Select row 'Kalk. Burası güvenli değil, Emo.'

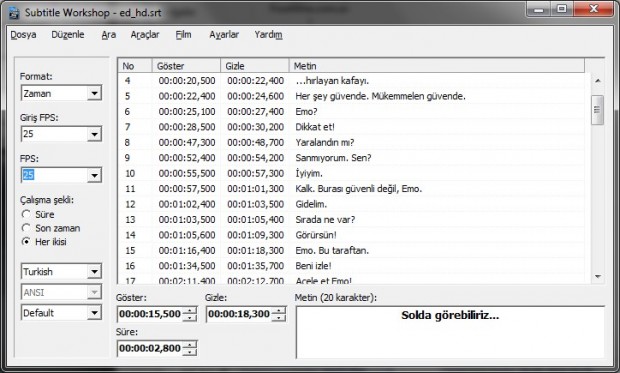(x=351, y=189)
